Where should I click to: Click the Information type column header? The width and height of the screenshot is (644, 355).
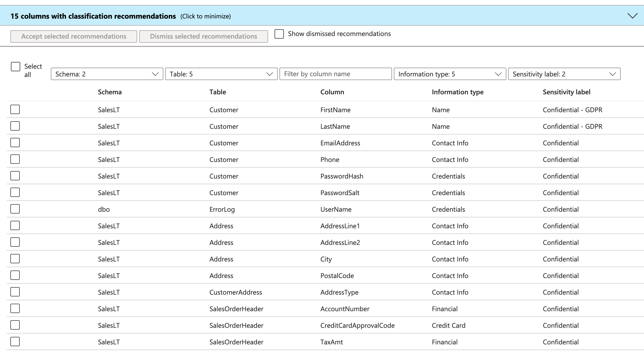tap(457, 92)
